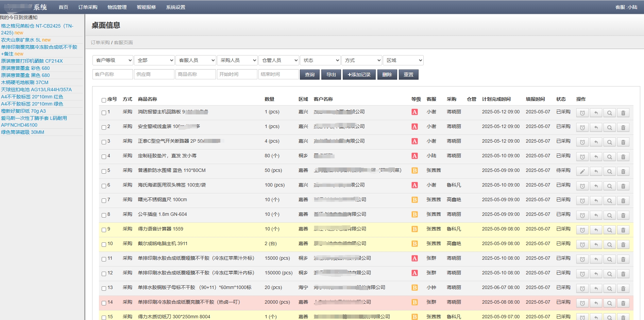Click the 结束时间 input field

coord(278,74)
